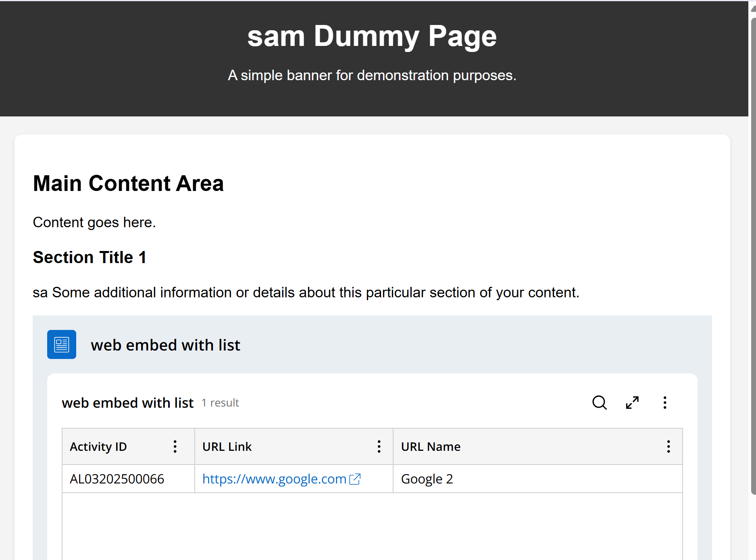This screenshot has height=560, width=756.
Task: Select the AL03202500066 activity ID cell
Action: point(128,479)
